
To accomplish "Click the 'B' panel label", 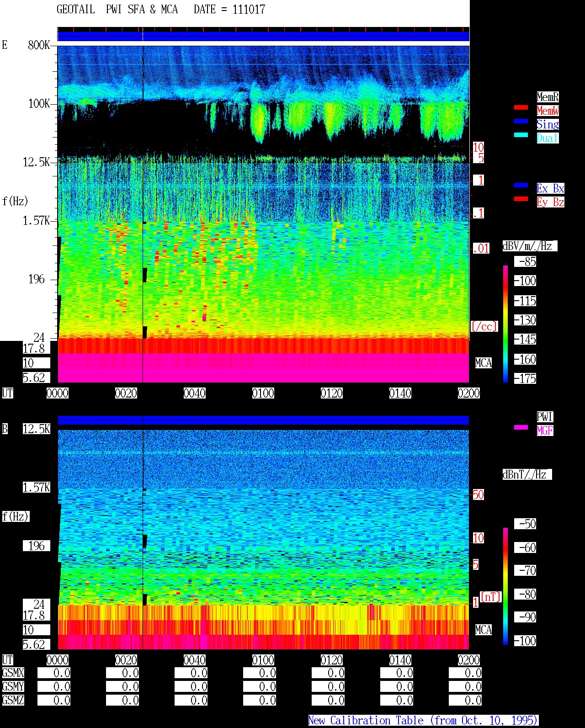I will (x=5, y=429).
